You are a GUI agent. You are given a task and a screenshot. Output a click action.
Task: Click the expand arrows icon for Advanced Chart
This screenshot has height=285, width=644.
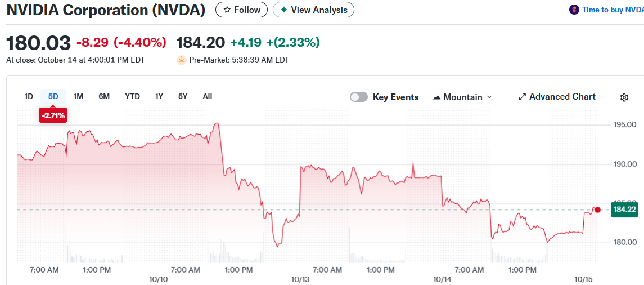(x=522, y=97)
